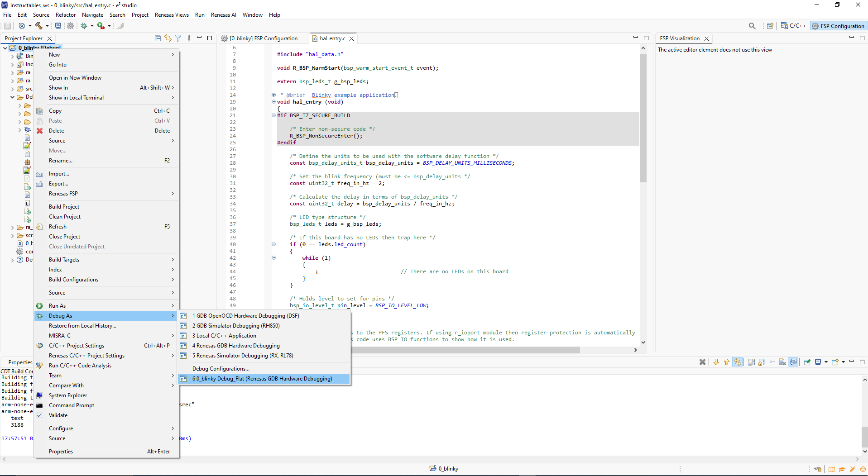Select 6 0_blinky Debug_Flat debug entry
Screen dimensions: 868x476
tap(264, 379)
